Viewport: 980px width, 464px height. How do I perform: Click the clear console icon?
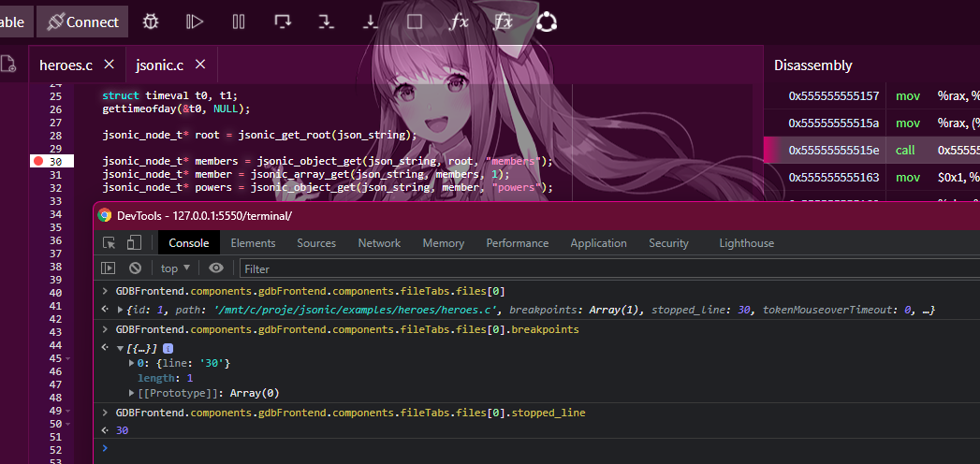pos(135,268)
